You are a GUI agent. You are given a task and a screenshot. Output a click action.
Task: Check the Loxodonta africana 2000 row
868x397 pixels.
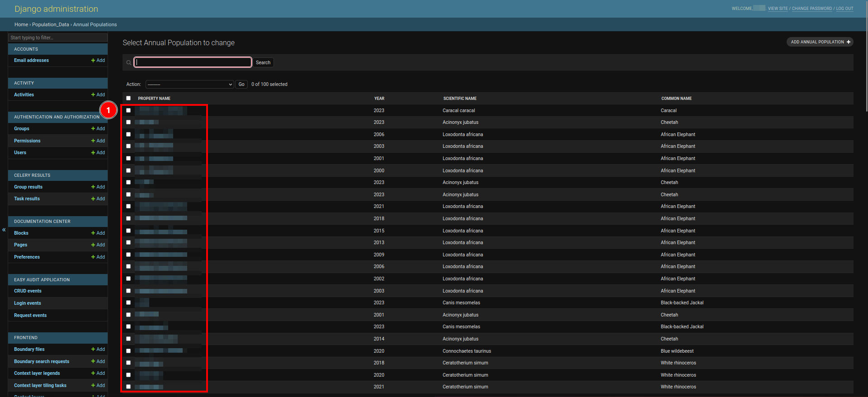[128, 170]
